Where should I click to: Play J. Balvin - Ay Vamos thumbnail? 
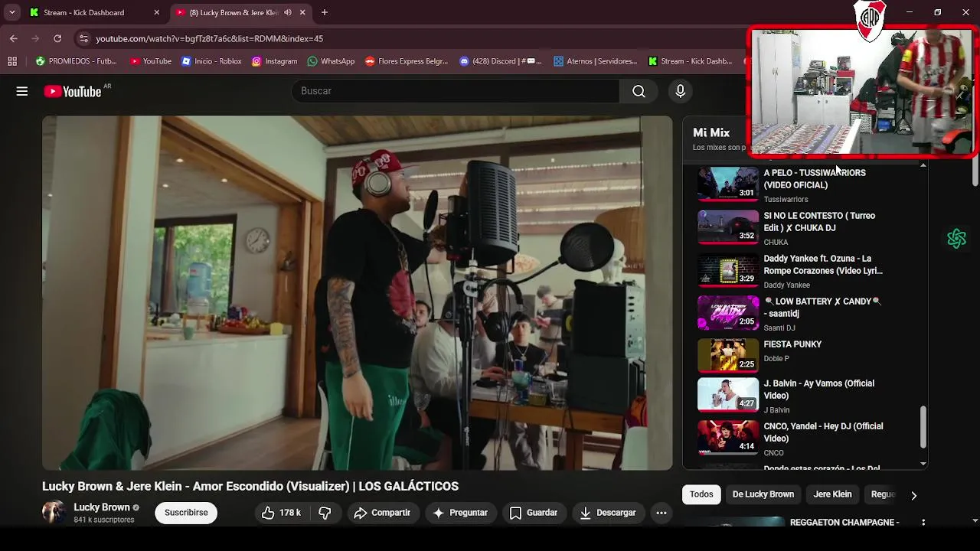(x=728, y=395)
